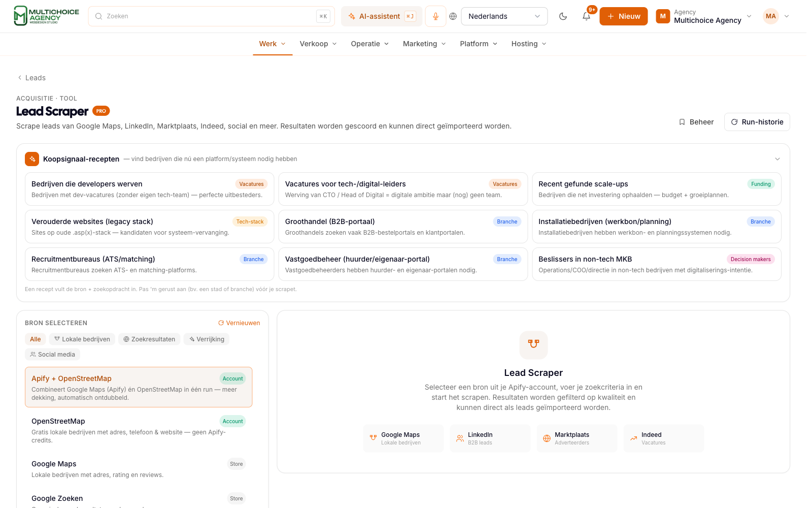
Task: Open the Nederlands language dropdown
Action: [x=504, y=16]
